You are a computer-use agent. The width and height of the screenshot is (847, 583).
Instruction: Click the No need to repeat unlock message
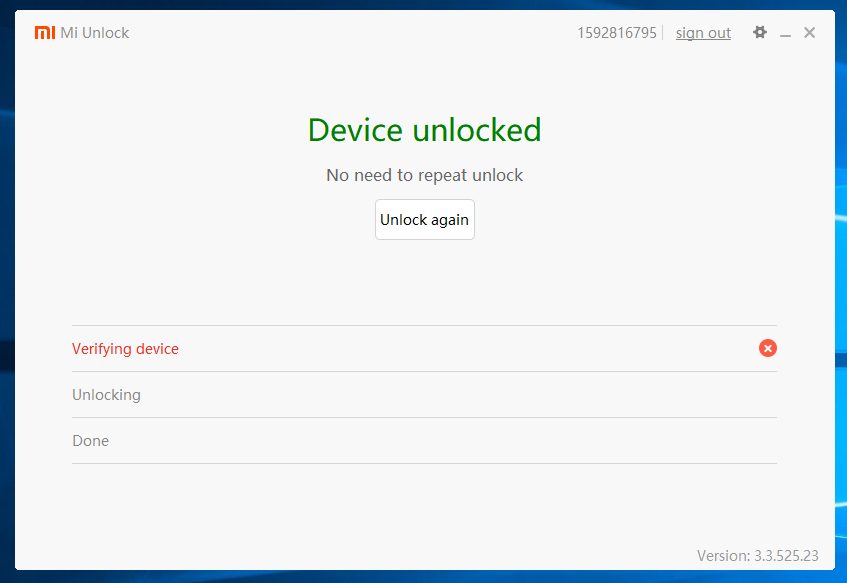coord(424,175)
